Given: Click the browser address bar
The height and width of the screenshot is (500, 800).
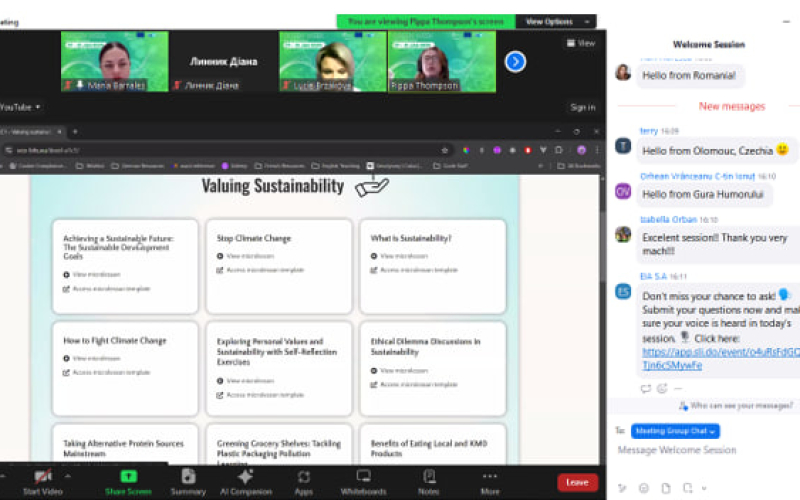Looking at the screenshot, I should point(224,150).
